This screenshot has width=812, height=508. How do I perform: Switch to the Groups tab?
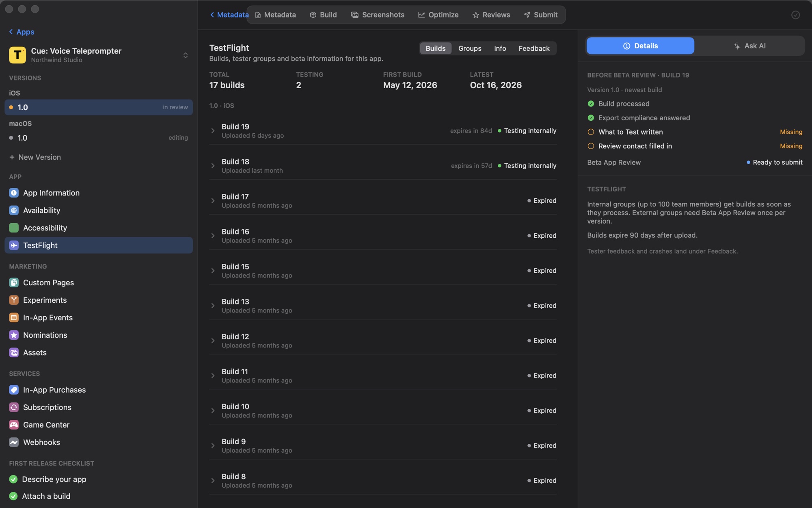coord(470,48)
